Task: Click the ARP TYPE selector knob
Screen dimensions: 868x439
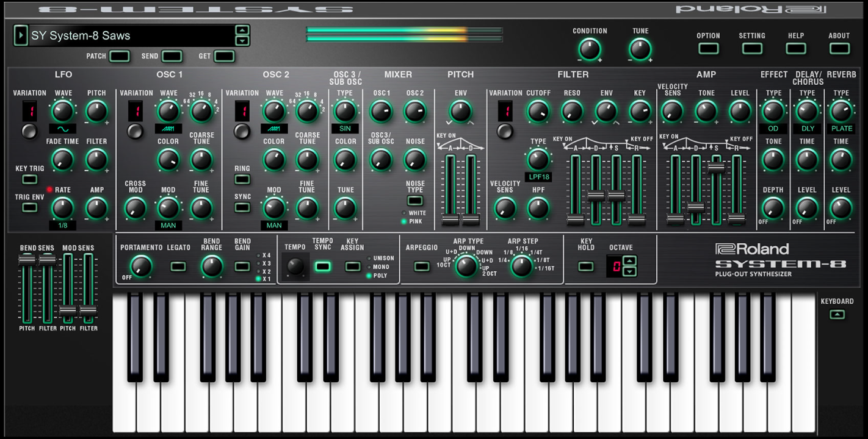Action: click(x=467, y=266)
